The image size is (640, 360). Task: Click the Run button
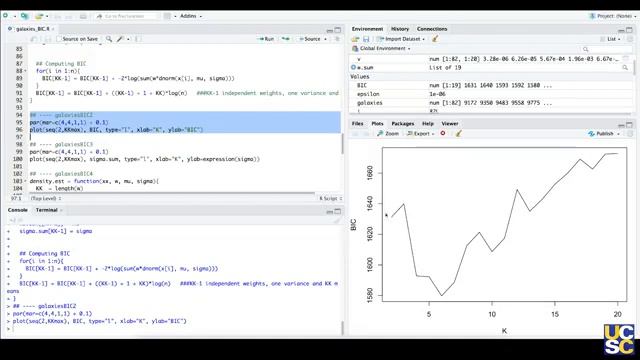pyautogui.click(x=267, y=39)
